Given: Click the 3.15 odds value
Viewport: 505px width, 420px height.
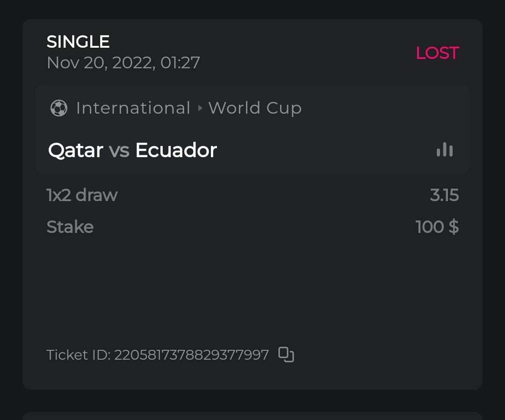Looking at the screenshot, I should pyautogui.click(x=444, y=195).
